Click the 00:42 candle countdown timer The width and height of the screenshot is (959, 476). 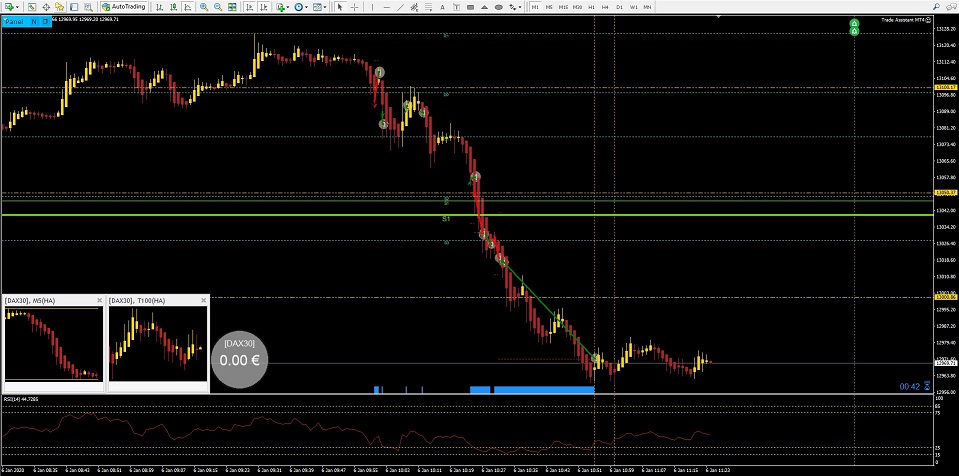click(909, 387)
